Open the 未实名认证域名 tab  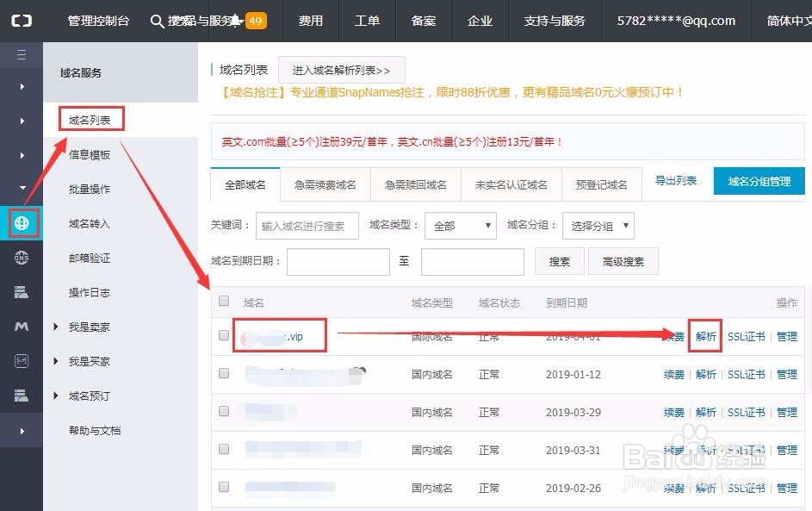pos(511,184)
